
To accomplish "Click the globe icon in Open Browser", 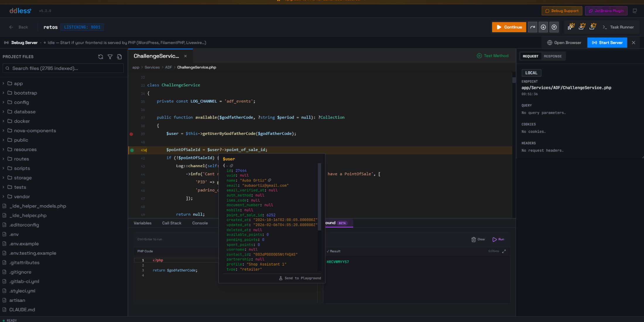I will 549,43.
